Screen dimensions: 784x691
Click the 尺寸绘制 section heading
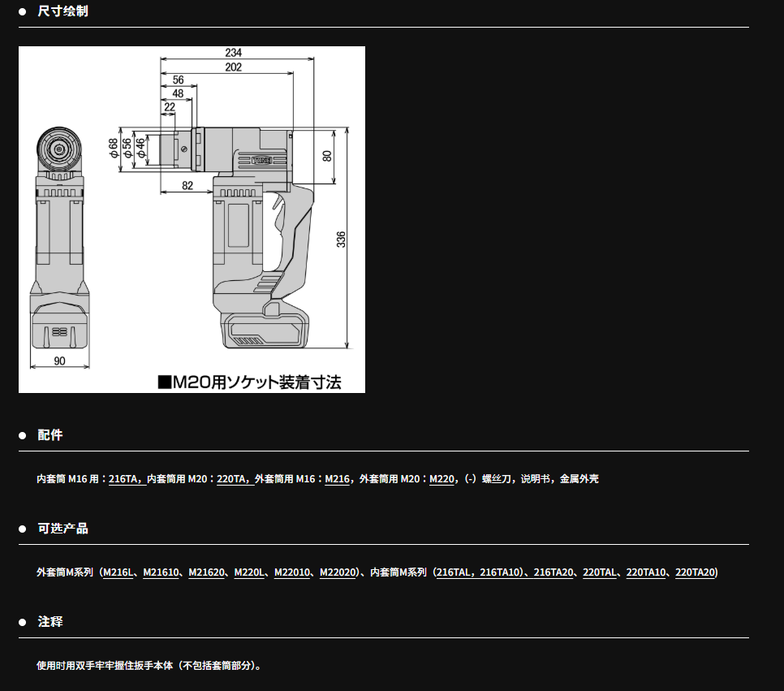coord(62,11)
